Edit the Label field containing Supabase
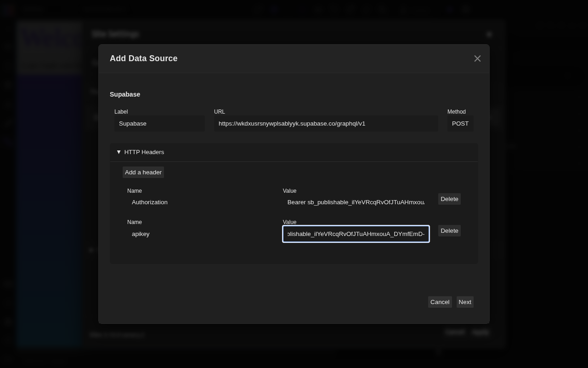 click(x=159, y=124)
